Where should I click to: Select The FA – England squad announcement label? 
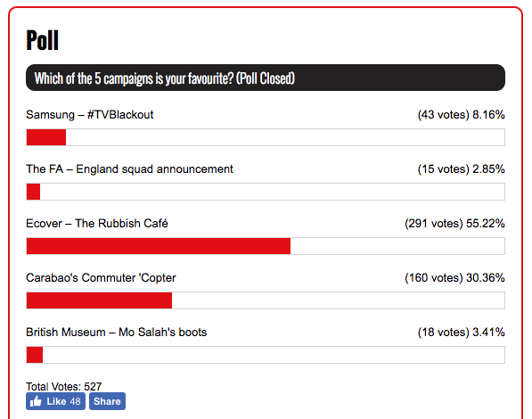129,169
